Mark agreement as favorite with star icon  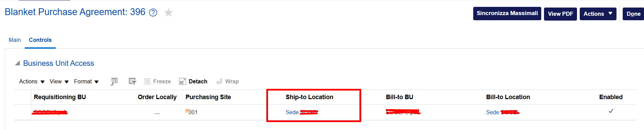[168, 13]
